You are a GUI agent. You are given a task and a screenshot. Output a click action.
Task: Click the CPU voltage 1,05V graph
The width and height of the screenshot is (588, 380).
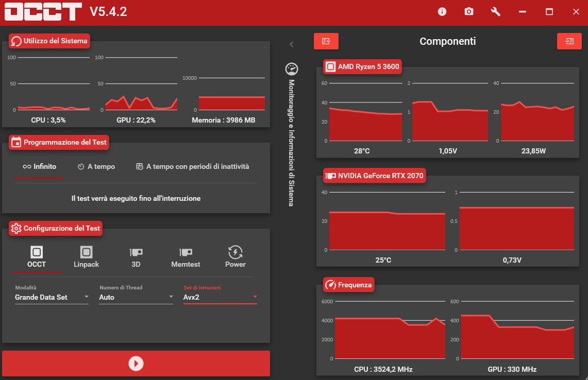coord(450,112)
